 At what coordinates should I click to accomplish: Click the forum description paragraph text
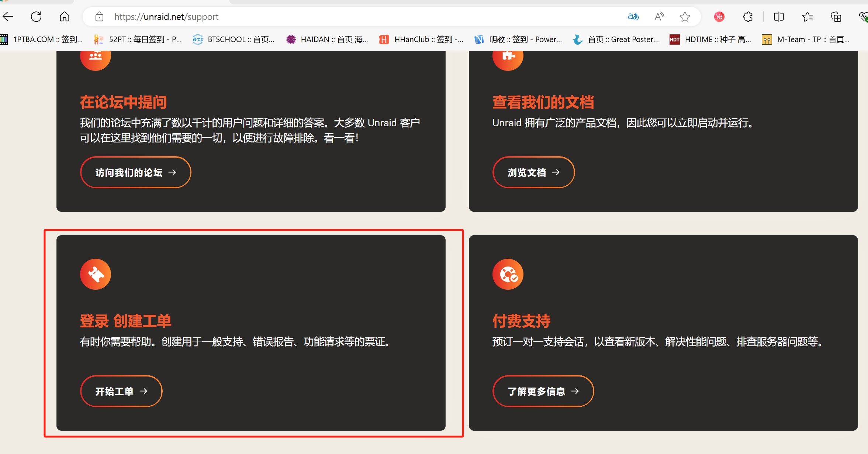pos(250,130)
